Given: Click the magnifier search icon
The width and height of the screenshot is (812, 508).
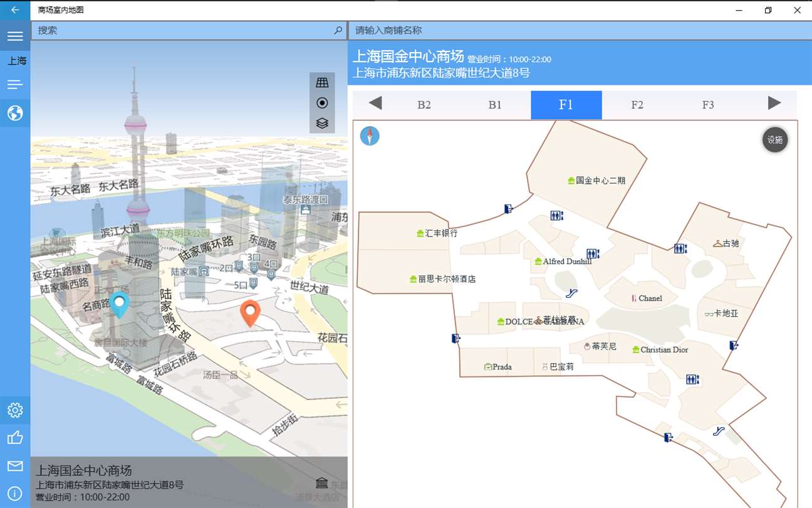Looking at the screenshot, I should pos(338,30).
